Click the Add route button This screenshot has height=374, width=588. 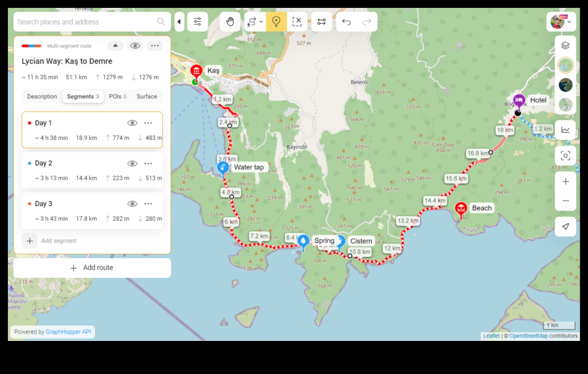(92, 268)
